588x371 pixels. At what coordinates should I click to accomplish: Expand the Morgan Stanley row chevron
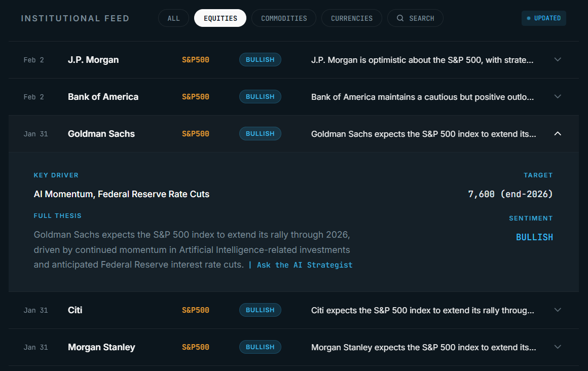[558, 347]
